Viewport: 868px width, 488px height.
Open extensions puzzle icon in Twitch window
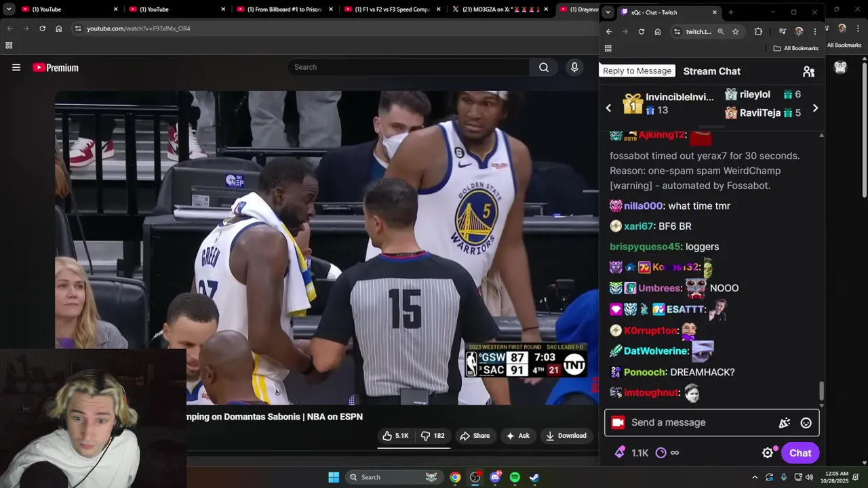tap(758, 32)
